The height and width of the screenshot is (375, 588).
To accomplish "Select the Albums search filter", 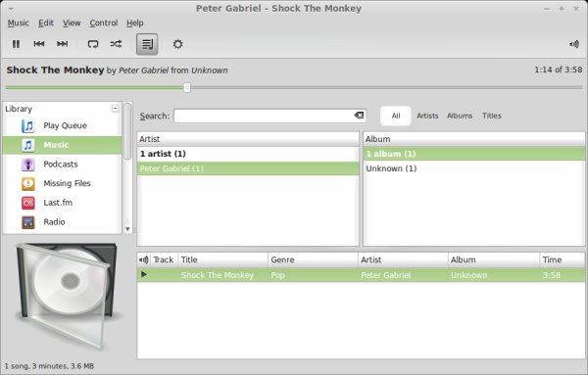I will pos(460,116).
